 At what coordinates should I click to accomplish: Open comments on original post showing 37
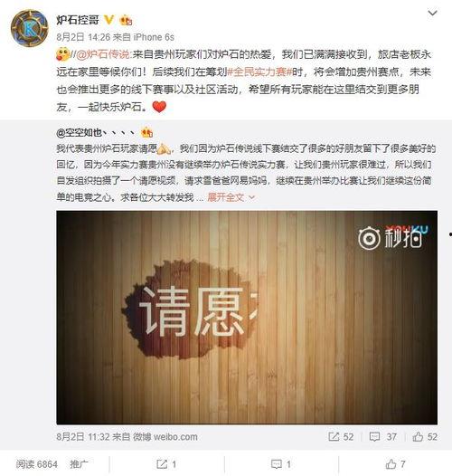(x=382, y=437)
